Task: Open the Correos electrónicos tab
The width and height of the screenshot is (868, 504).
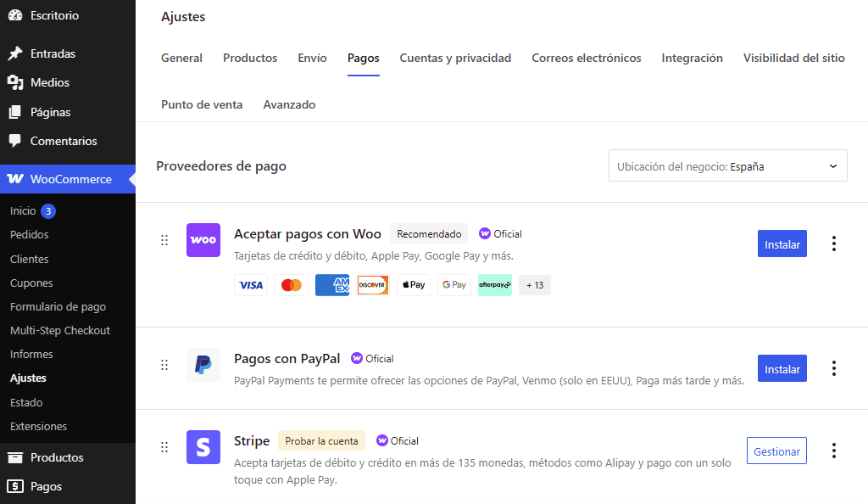Action: (x=587, y=59)
